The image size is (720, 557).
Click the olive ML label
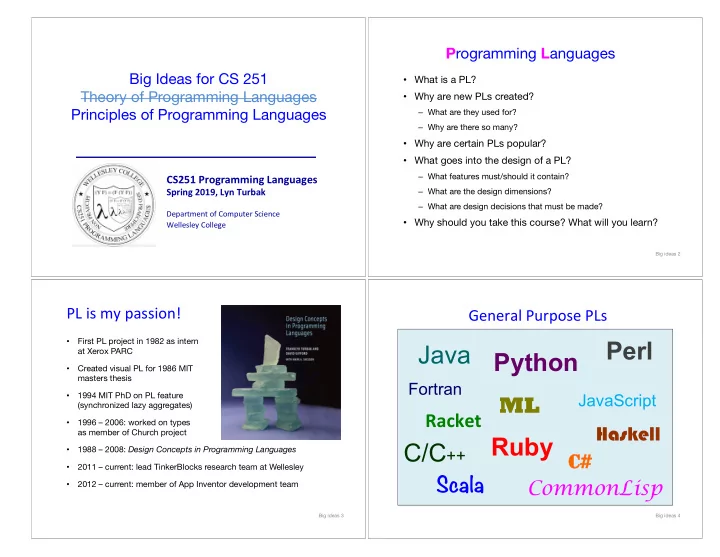pos(519,405)
